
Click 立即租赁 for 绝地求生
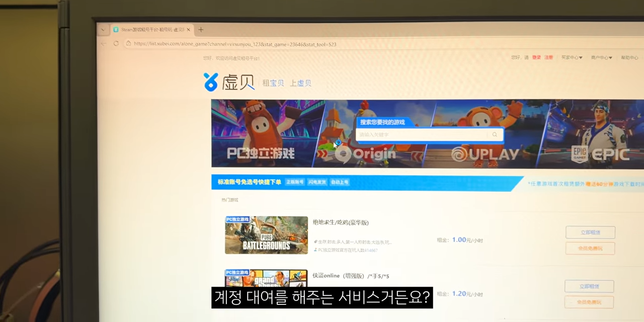(x=590, y=232)
